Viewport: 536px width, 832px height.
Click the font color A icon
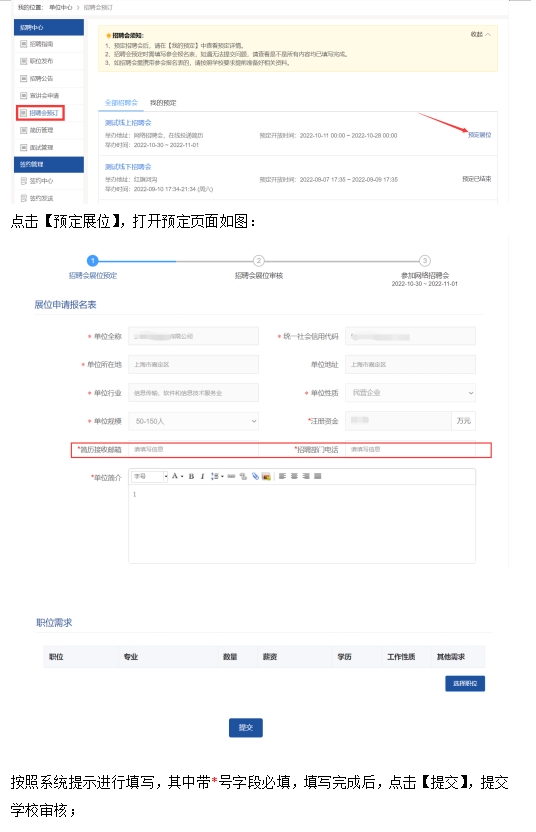point(175,476)
